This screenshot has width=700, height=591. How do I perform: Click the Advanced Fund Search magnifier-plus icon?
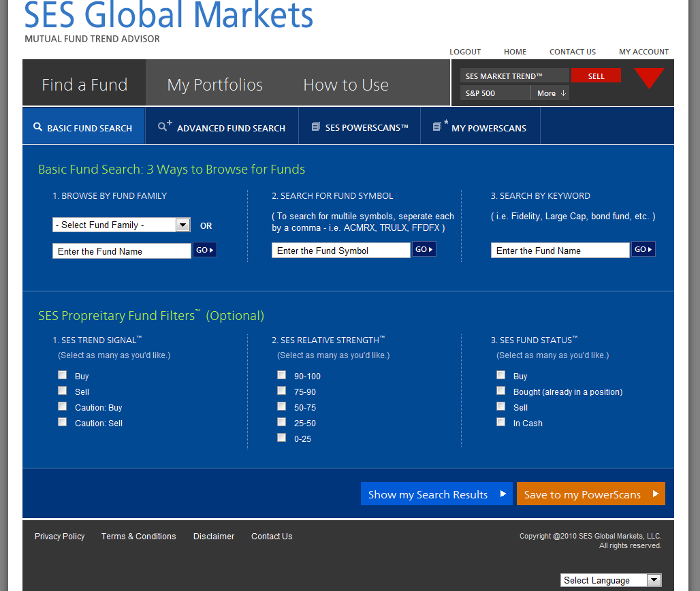(165, 126)
